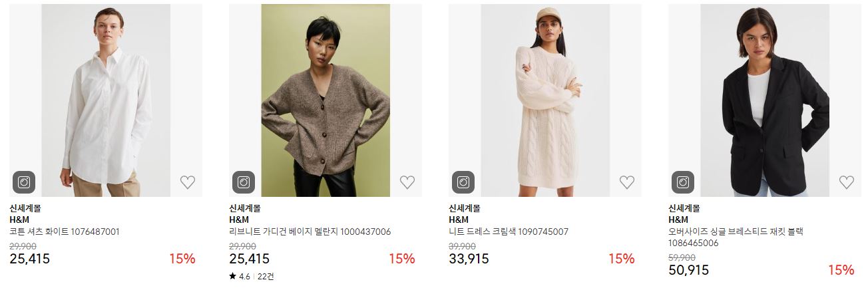Click the camera icon on the white shirt photo

click(x=24, y=182)
